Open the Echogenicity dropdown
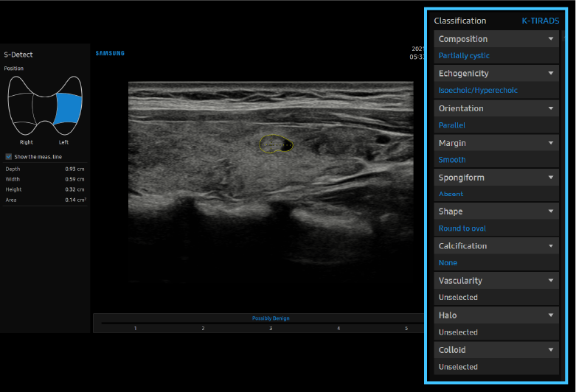 coord(496,74)
